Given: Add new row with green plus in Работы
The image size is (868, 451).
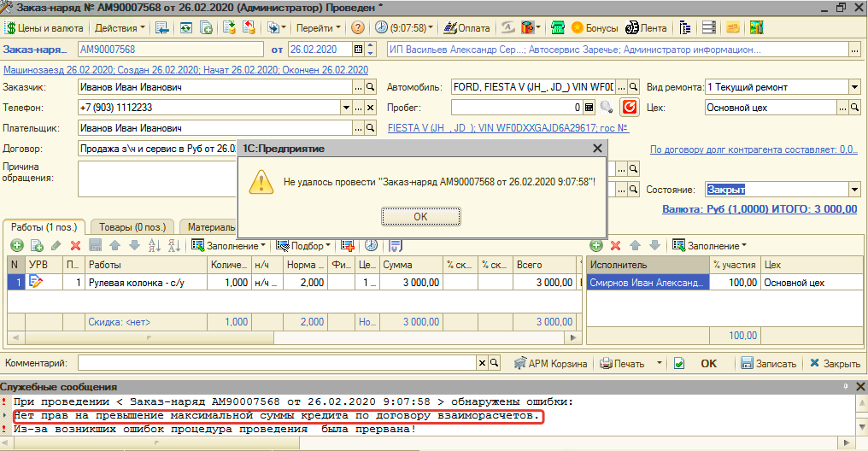Looking at the screenshot, I should point(16,245).
